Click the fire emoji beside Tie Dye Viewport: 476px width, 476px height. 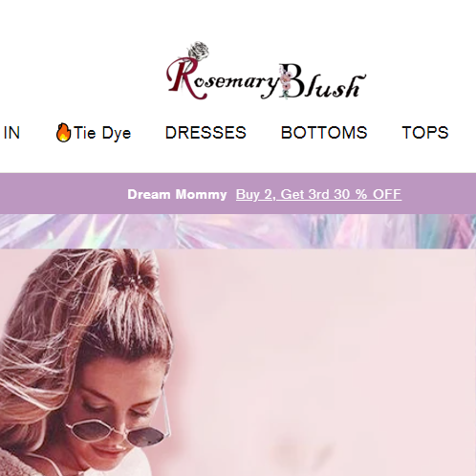[x=63, y=132]
